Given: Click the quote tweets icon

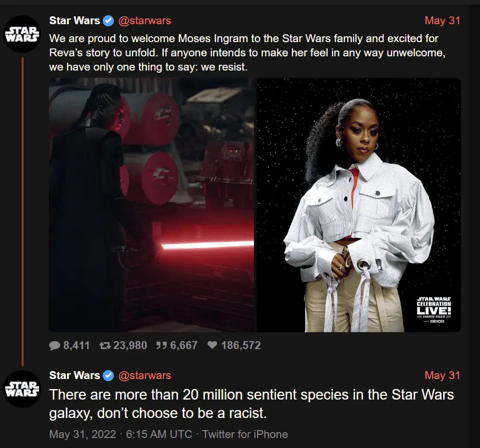Looking at the screenshot, I should [x=161, y=345].
